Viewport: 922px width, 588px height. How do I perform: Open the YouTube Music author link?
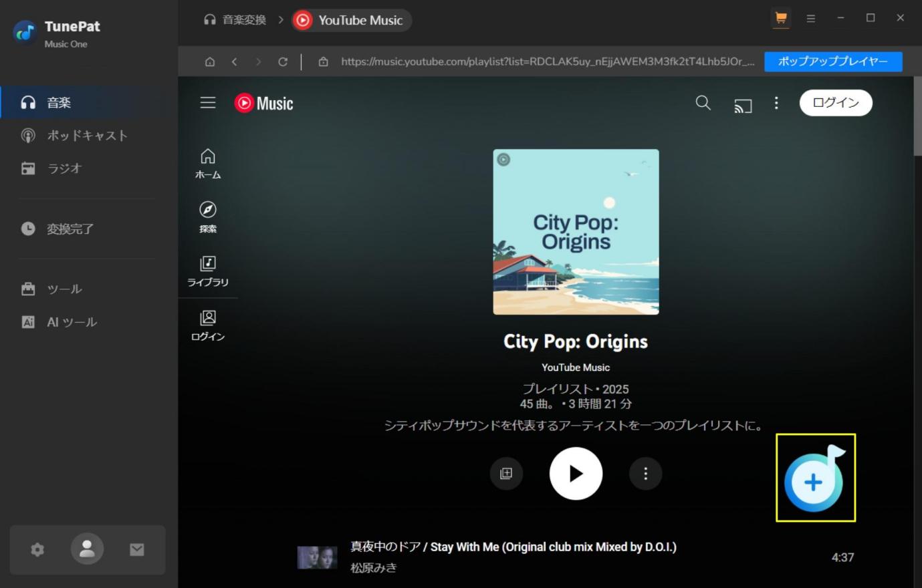point(576,367)
